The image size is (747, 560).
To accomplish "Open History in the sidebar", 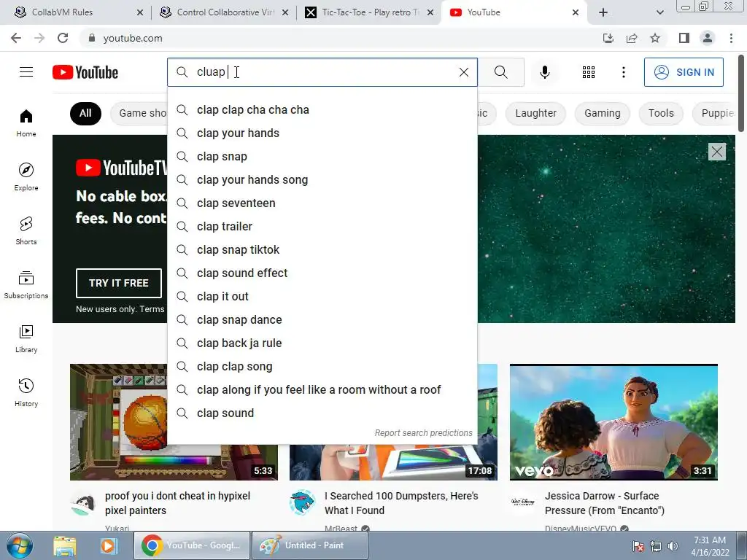I will [x=26, y=392].
